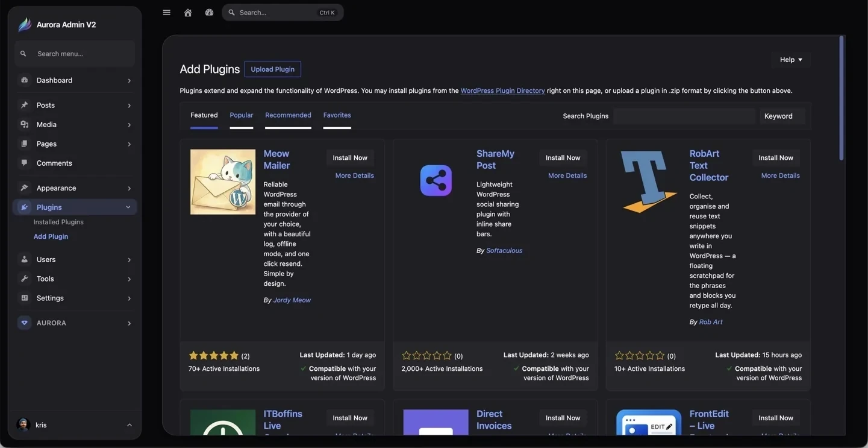The width and height of the screenshot is (868, 448).
Task: Open Installed Plugins submenu item
Action: 58,222
